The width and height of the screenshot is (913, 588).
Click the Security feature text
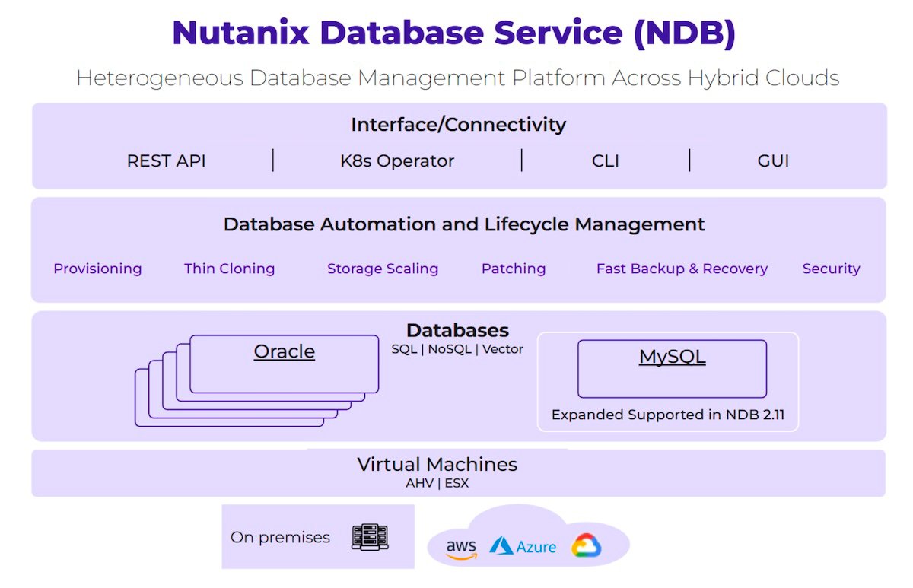tap(832, 269)
